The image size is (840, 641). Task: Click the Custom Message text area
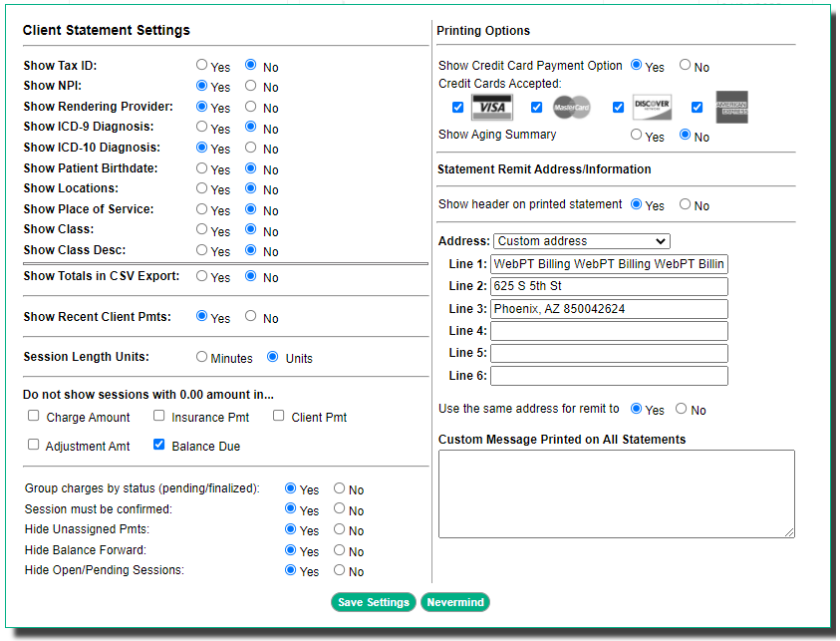(x=616, y=492)
